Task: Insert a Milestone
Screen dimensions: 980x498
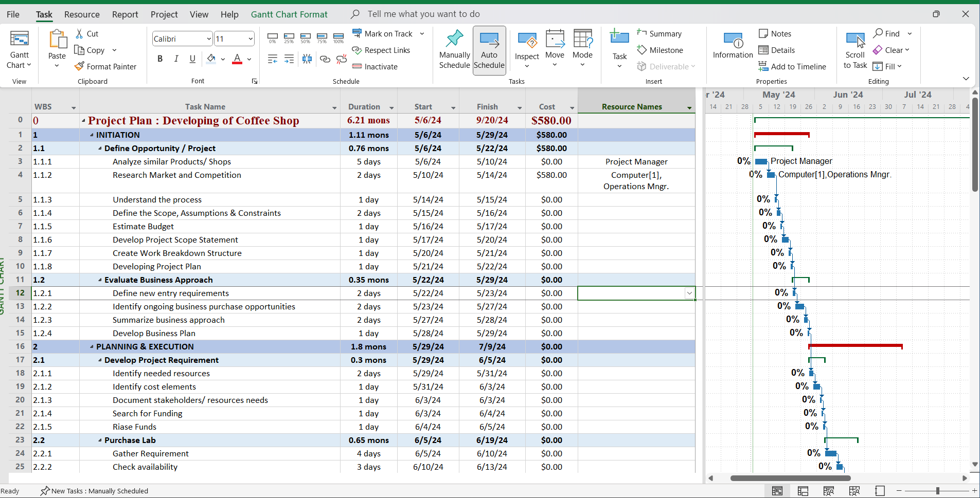Action: (x=662, y=50)
